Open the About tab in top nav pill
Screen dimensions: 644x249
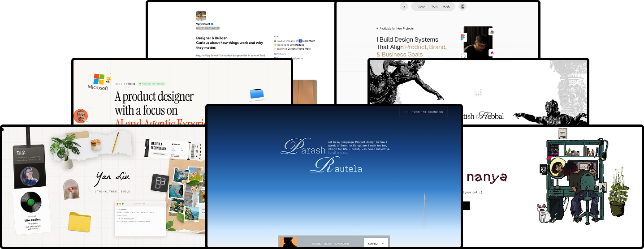click(422, 7)
